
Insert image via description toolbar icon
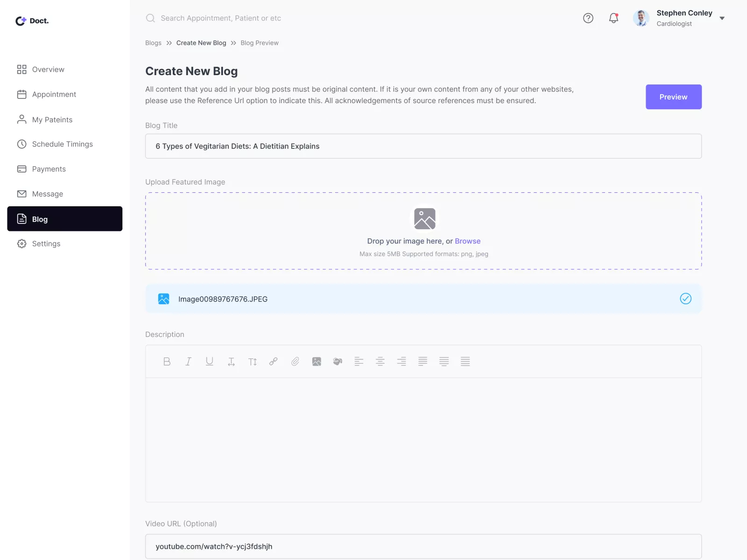click(x=317, y=362)
